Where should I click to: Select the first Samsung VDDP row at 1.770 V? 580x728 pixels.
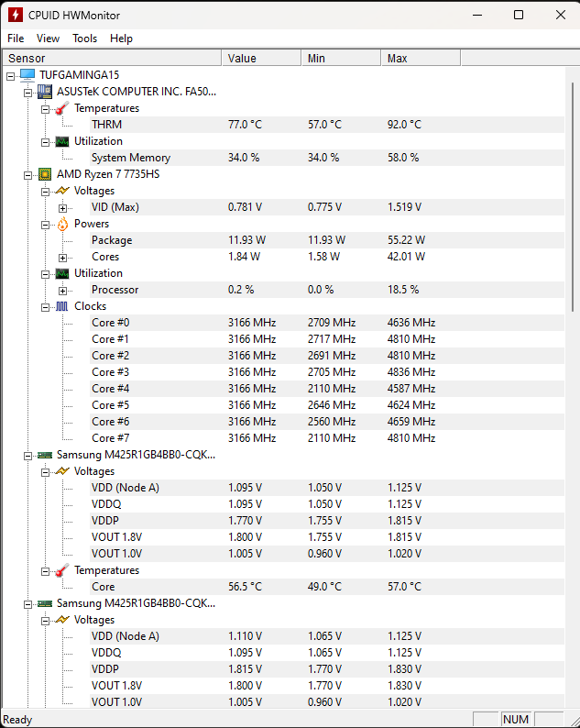327,521
